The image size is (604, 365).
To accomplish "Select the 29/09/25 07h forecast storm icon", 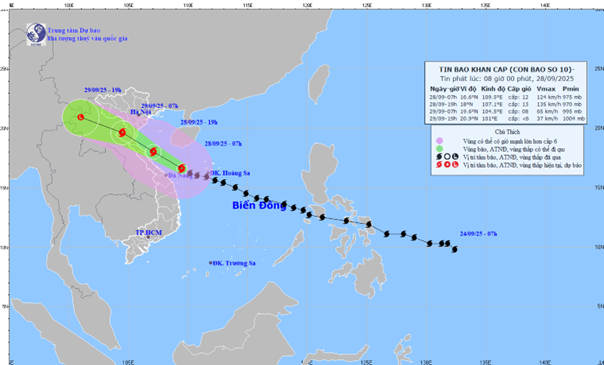I will [122, 133].
